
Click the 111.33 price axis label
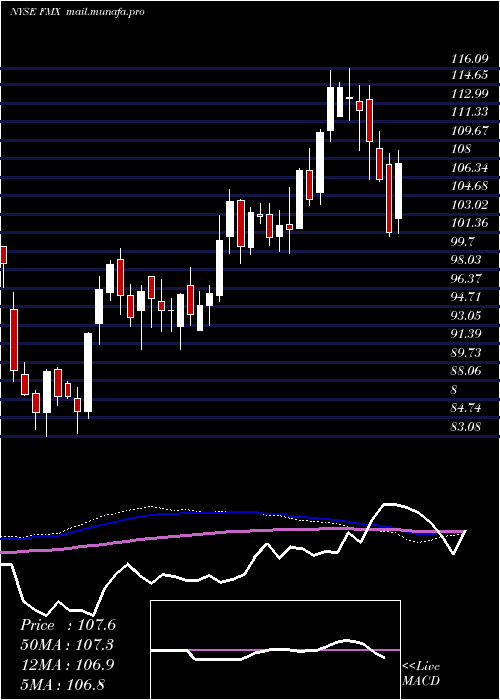click(469, 112)
